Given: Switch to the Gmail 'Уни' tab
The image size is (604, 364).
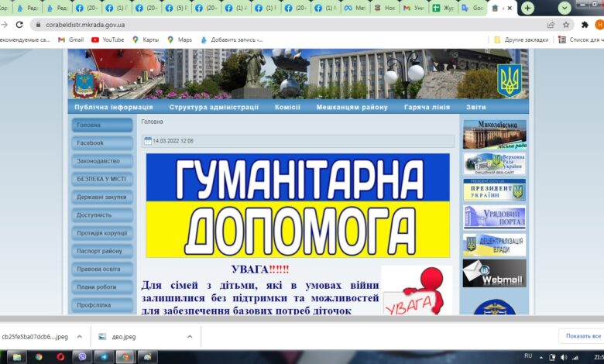Looking at the screenshot, I should [415, 8].
